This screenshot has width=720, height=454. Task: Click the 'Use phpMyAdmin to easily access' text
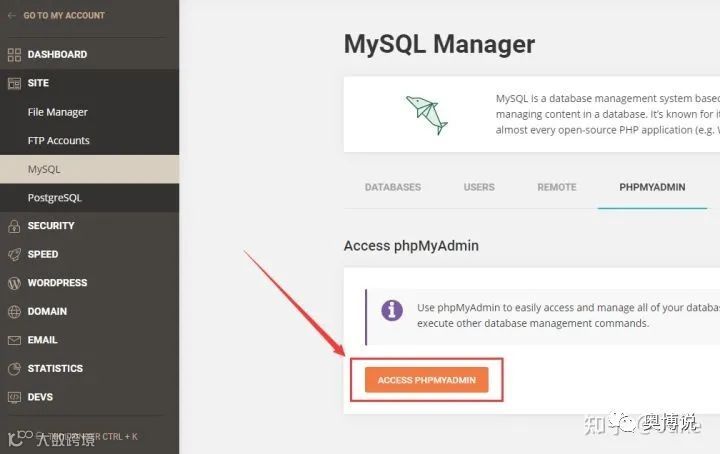pos(568,315)
